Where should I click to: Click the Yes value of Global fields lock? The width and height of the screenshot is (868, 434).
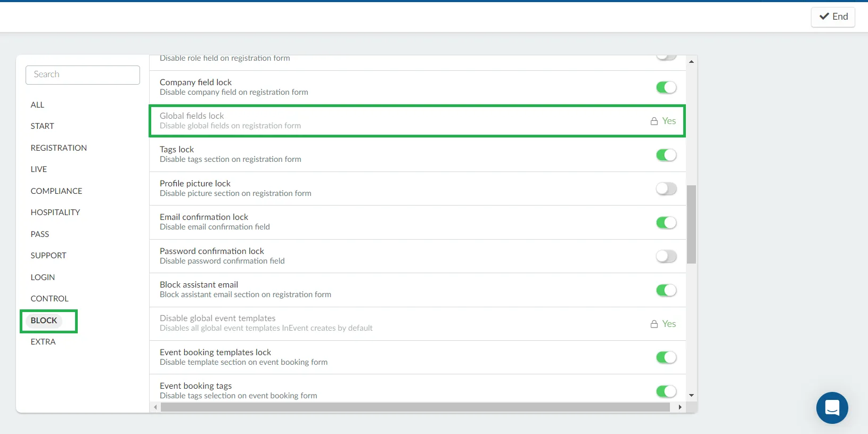coord(669,121)
